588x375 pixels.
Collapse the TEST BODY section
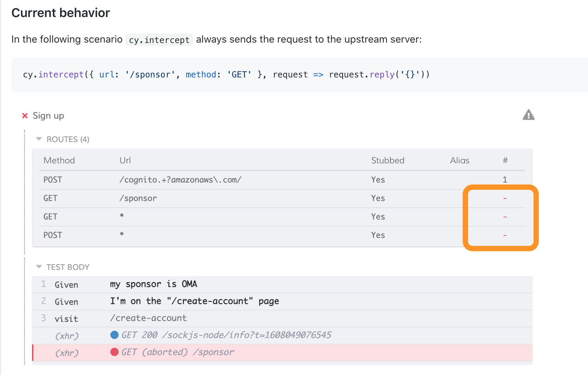click(39, 267)
